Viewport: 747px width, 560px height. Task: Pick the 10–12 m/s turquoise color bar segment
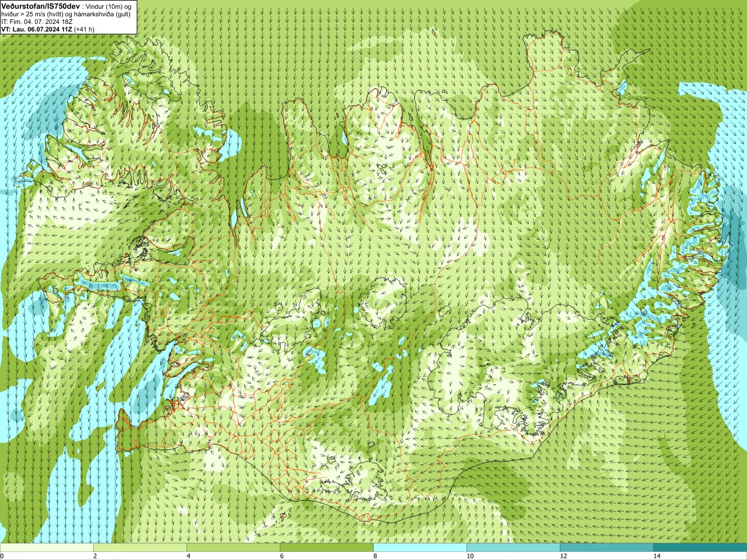(x=514, y=548)
